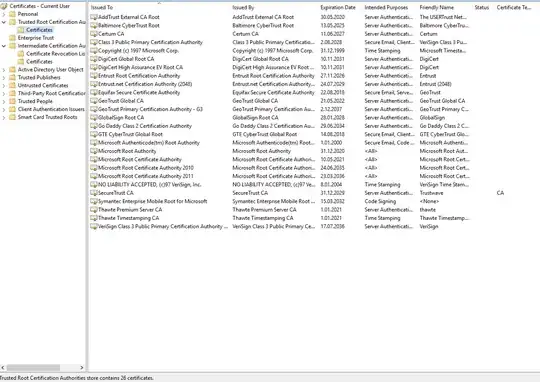Click the Microsoft Root Authority certificate icon
Screen dimensions: 540x382
pos(94,151)
